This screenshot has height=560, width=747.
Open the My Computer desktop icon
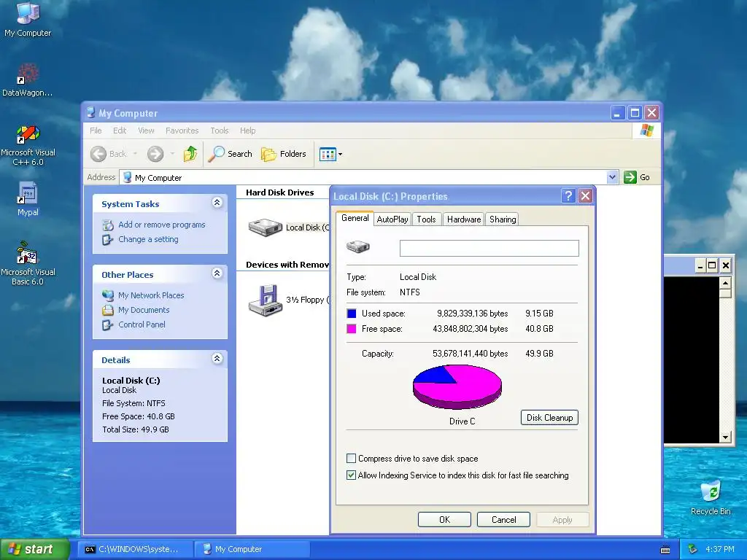point(28,19)
